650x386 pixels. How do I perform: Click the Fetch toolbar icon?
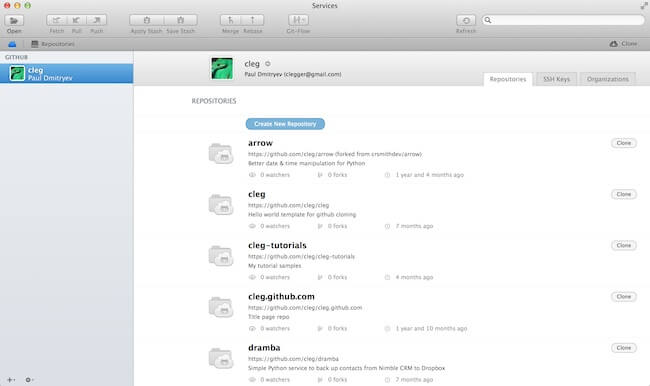56,20
